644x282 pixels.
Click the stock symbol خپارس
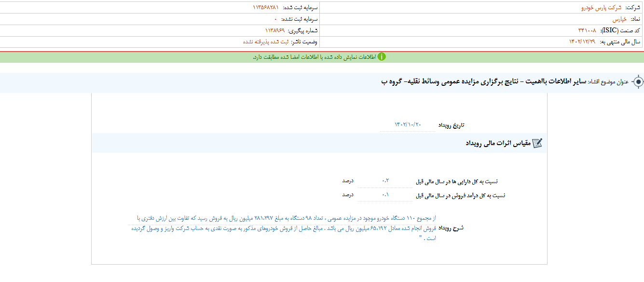[x=619, y=19]
